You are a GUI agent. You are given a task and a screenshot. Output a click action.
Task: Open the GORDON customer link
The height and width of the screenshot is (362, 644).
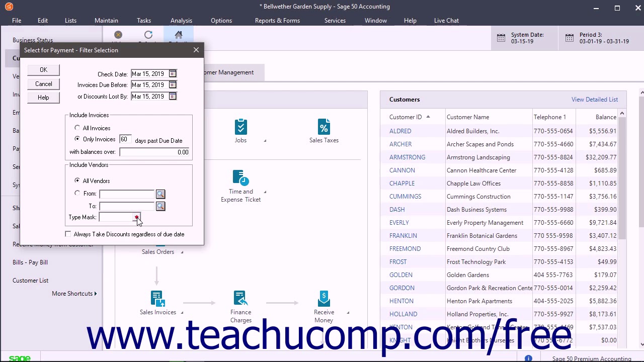click(x=401, y=288)
